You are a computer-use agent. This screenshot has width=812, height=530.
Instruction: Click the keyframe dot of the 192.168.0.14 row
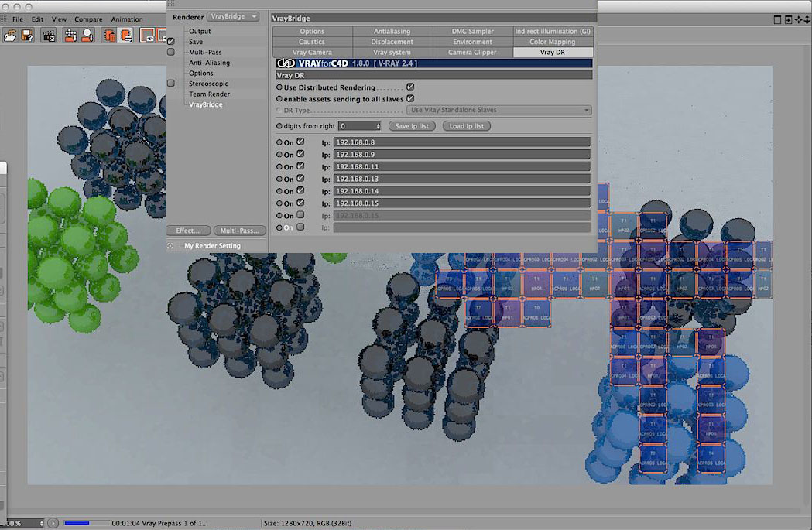279,191
